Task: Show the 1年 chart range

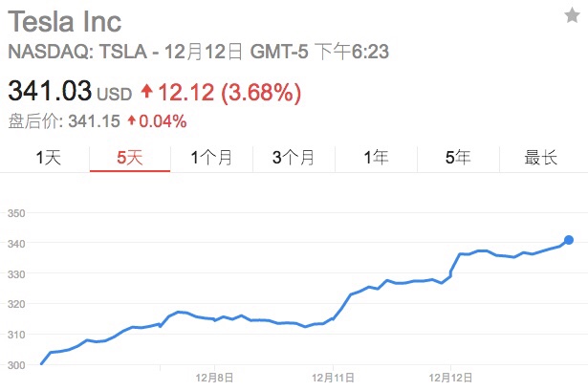Action: pyautogui.click(x=375, y=159)
